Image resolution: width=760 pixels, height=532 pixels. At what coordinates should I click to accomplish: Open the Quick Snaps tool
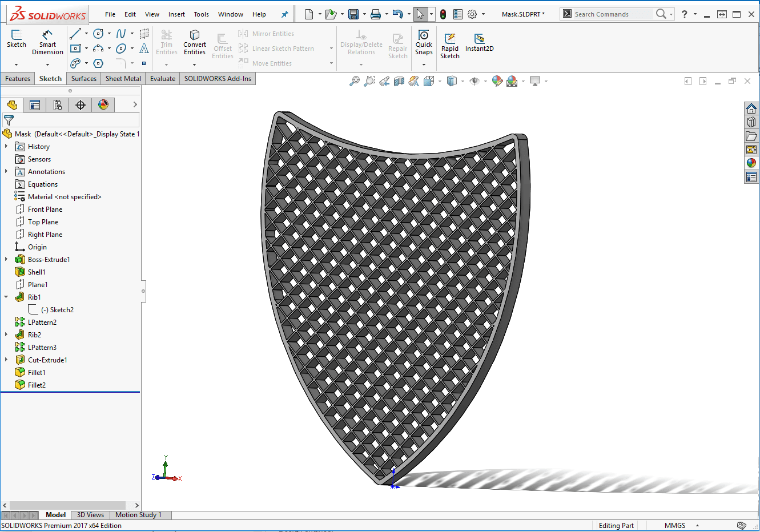(x=424, y=43)
